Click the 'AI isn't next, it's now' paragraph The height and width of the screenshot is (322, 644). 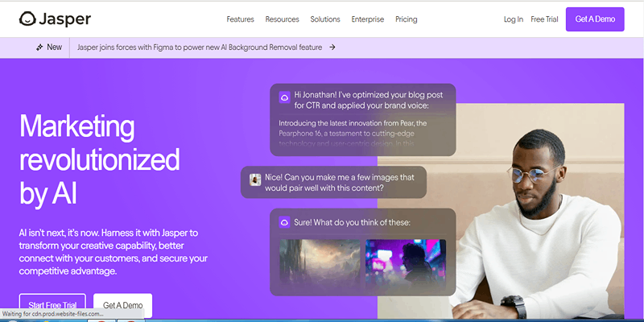[x=114, y=252]
